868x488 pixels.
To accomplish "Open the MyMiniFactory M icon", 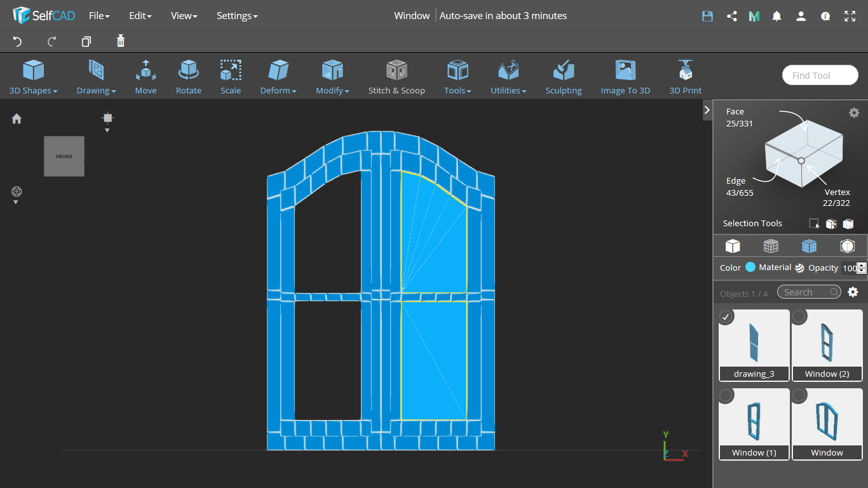I will click(x=754, y=17).
